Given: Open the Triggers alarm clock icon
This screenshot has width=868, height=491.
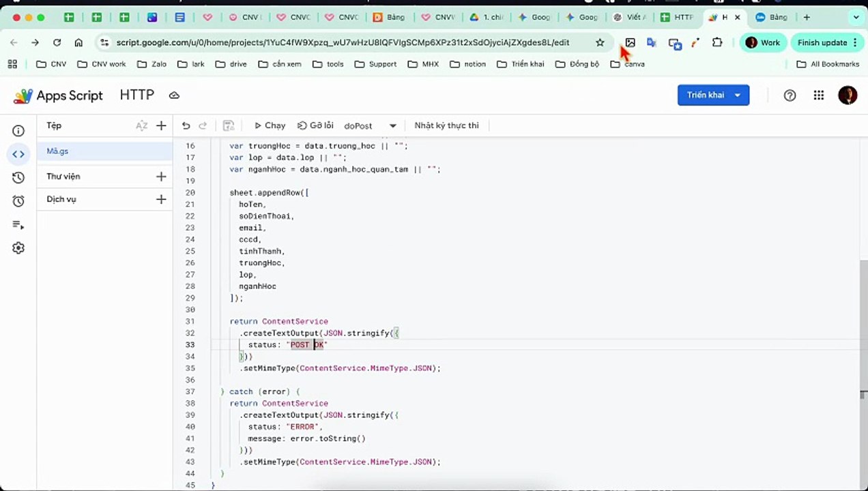Looking at the screenshot, I should (x=18, y=201).
